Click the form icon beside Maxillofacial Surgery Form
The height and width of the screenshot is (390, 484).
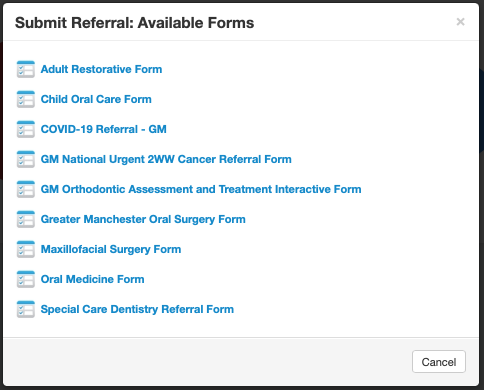click(x=26, y=249)
